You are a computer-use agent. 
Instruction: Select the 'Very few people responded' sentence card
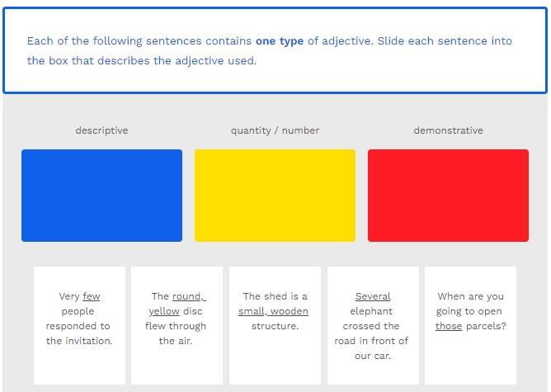tap(79, 324)
